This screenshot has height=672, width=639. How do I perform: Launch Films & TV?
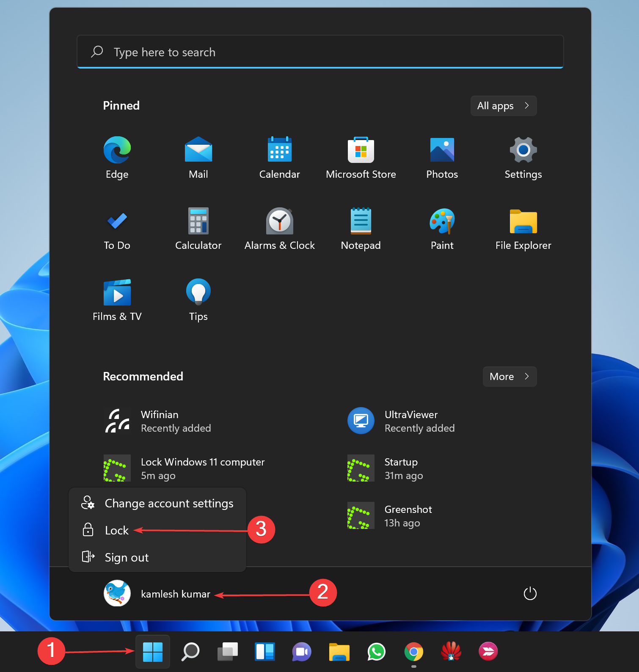tap(117, 300)
